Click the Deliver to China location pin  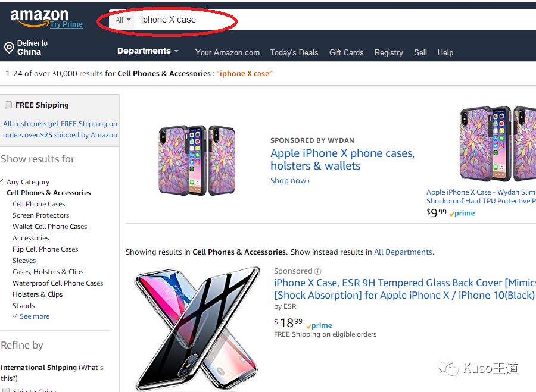(x=9, y=48)
